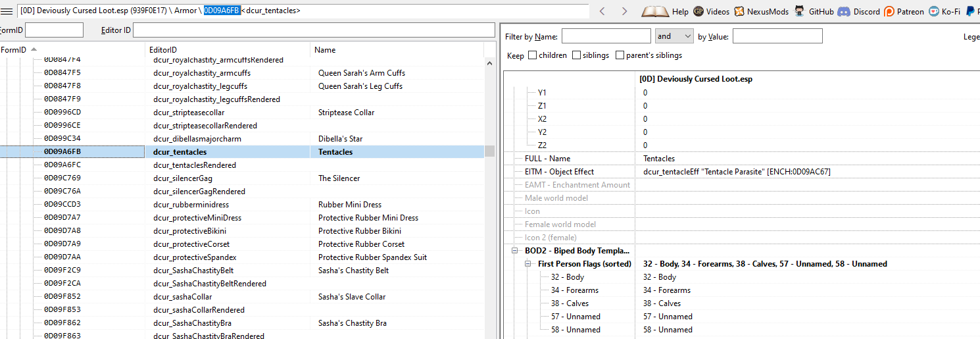Viewport: 980px width, 339px height.
Task: Navigate forward with right arrow
Action: [624, 11]
